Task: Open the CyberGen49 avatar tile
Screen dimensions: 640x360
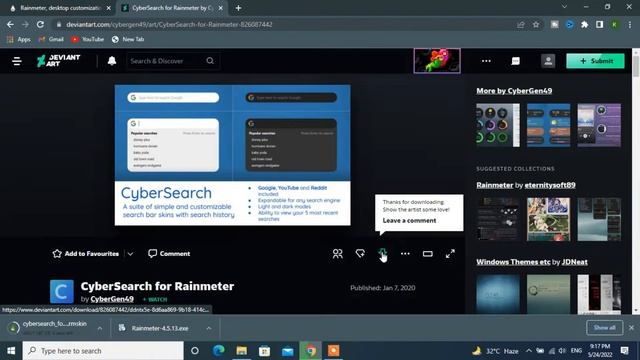Action: click(62, 291)
